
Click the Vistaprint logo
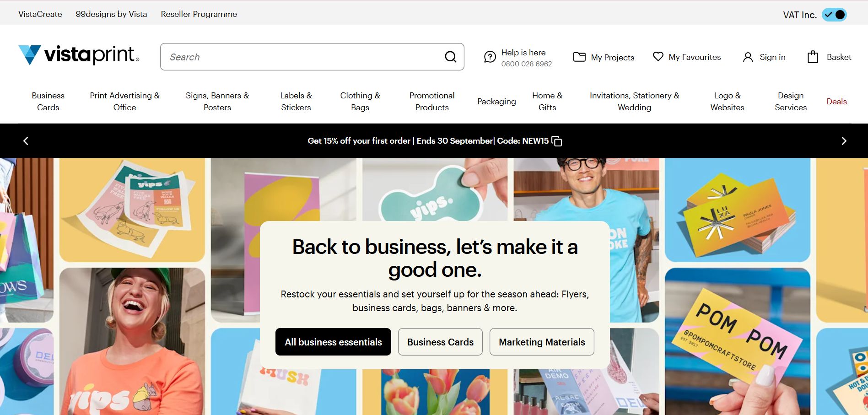(x=79, y=55)
